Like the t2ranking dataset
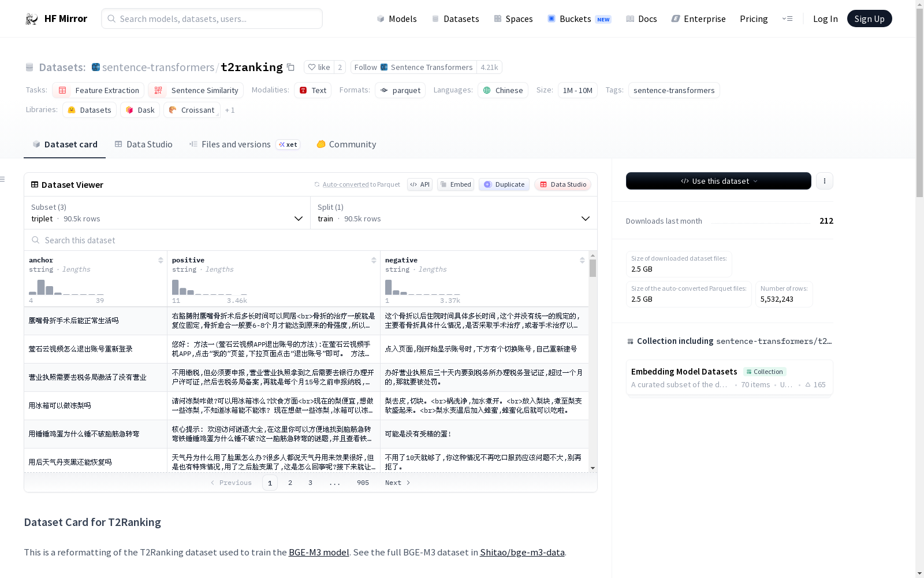The width and height of the screenshot is (924, 578). coord(319,67)
